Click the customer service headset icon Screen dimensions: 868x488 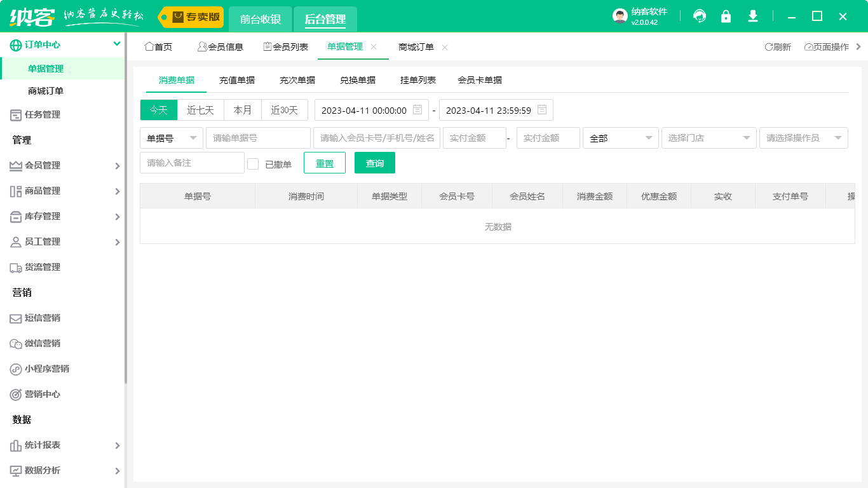[700, 17]
